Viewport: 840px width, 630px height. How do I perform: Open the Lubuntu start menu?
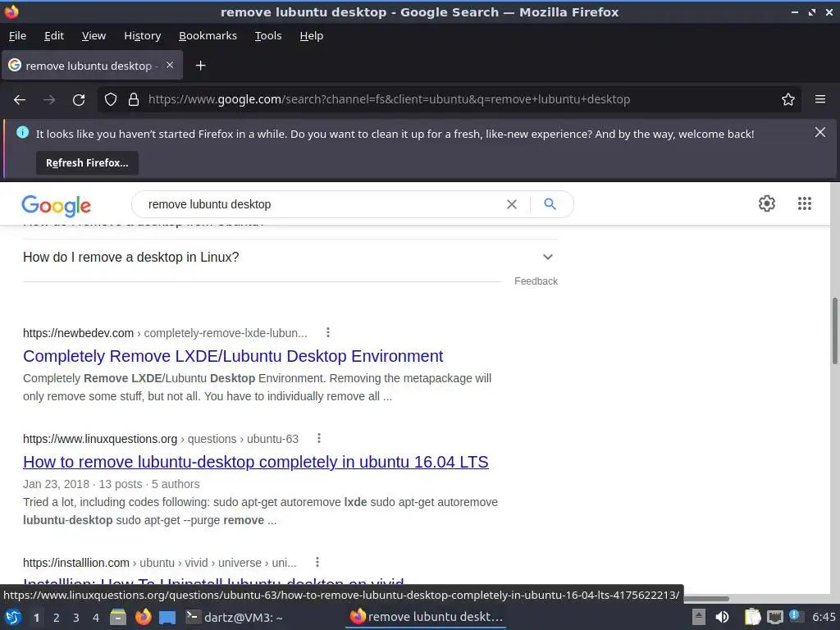pos(12,617)
